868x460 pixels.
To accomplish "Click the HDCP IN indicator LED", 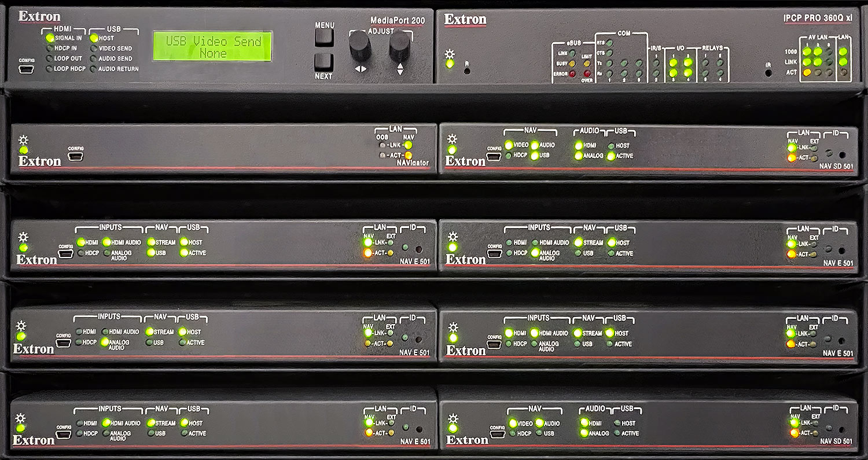I will point(50,49).
